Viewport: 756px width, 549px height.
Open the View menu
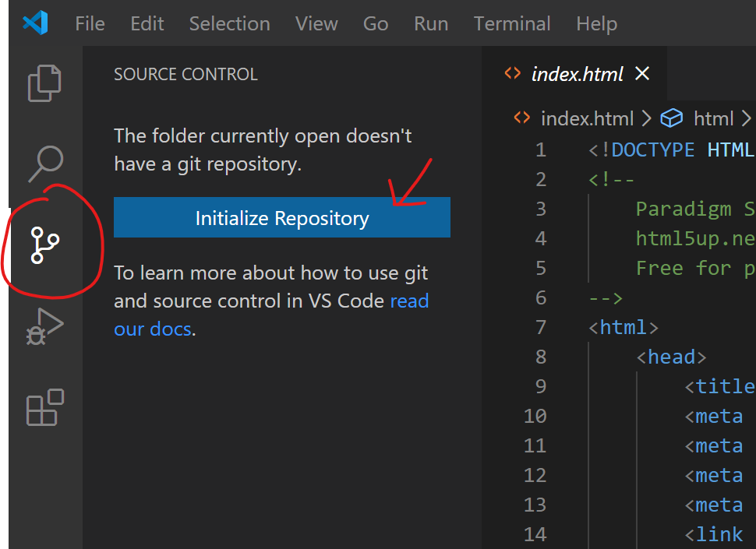coord(316,24)
